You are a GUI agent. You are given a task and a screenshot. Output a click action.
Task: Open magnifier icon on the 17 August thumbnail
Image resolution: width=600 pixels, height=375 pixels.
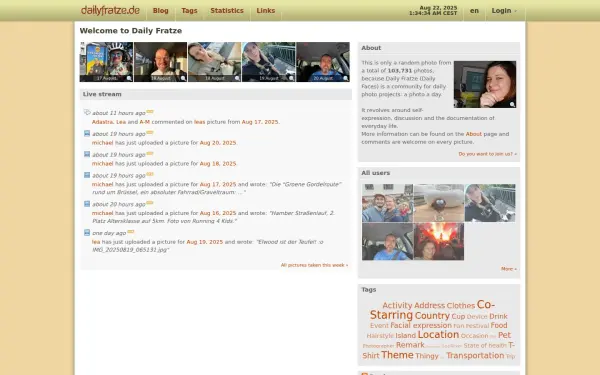(x=129, y=78)
